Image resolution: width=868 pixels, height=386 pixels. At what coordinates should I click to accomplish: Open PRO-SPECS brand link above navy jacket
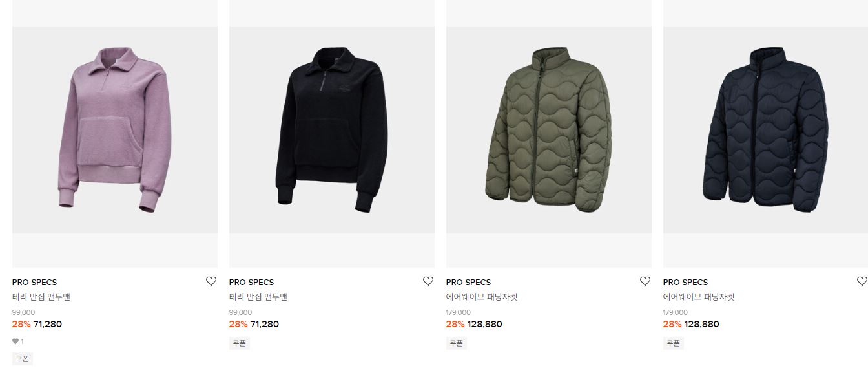pyautogui.click(x=685, y=282)
